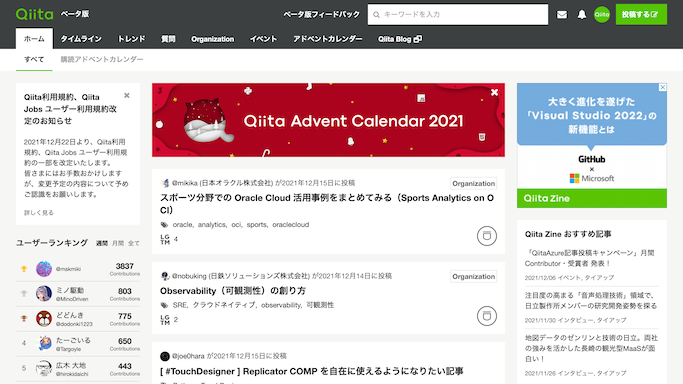Open #TouchDesigner Replicator COMP article
Screen dimensions: 683x384
click(311, 371)
